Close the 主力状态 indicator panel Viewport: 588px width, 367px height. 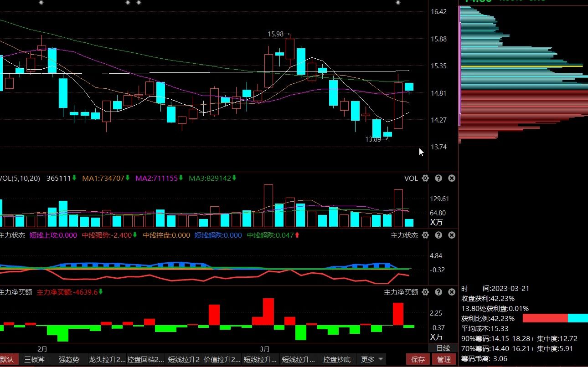click(x=452, y=235)
